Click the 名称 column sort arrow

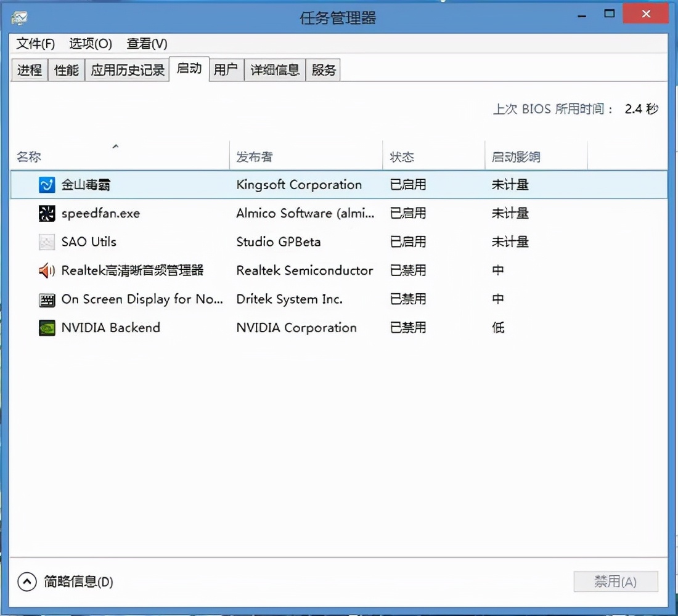[x=116, y=147]
